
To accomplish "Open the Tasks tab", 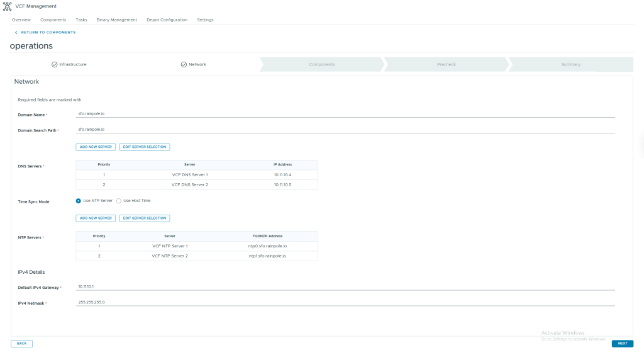I will [x=81, y=20].
